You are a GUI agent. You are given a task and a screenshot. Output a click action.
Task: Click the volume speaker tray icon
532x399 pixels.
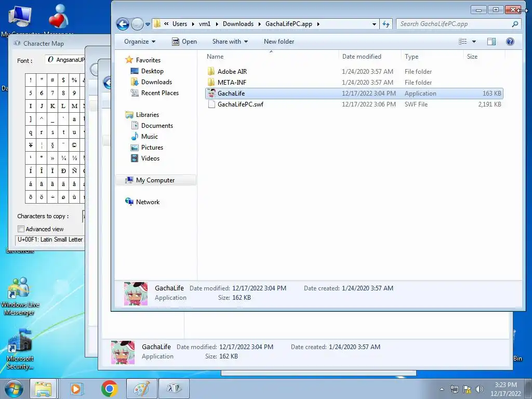tap(480, 389)
